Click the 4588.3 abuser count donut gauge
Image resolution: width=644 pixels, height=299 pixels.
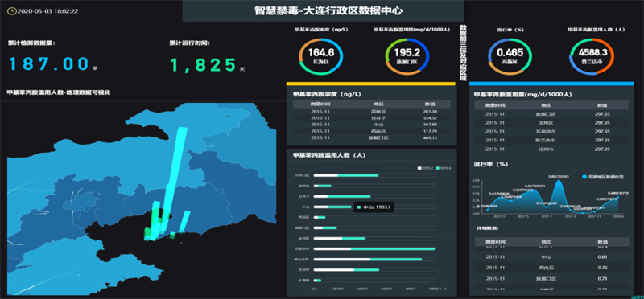click(x=592, y=56)
